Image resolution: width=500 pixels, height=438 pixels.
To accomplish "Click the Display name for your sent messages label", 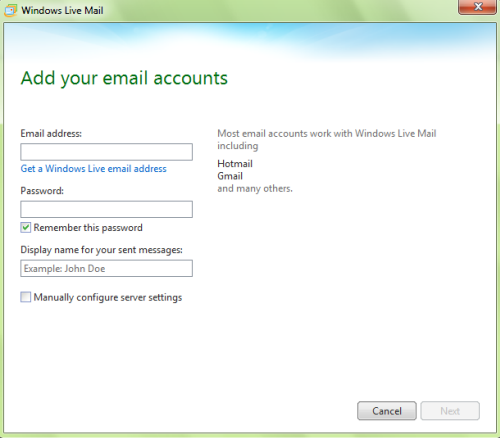I will point(102,250).
